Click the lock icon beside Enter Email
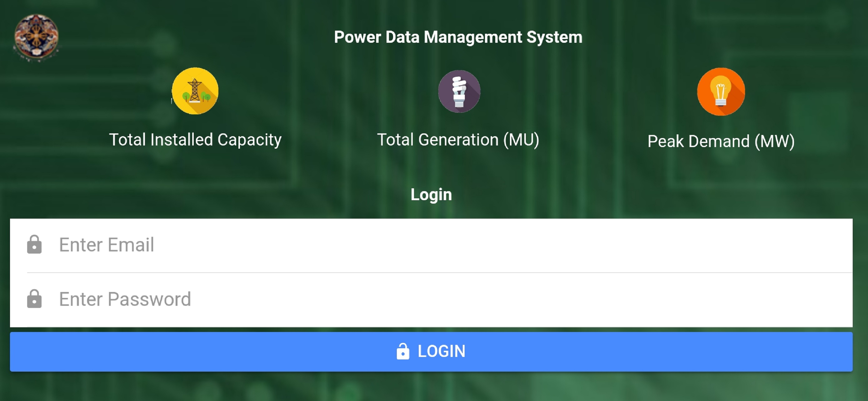Screen dimensions: 868x401 click(x=34, y=245)
